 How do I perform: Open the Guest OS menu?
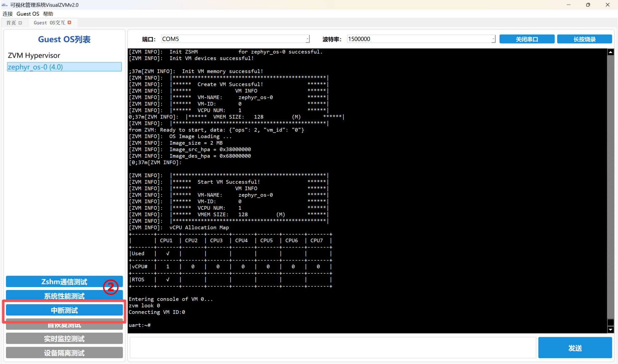(28, 14)
